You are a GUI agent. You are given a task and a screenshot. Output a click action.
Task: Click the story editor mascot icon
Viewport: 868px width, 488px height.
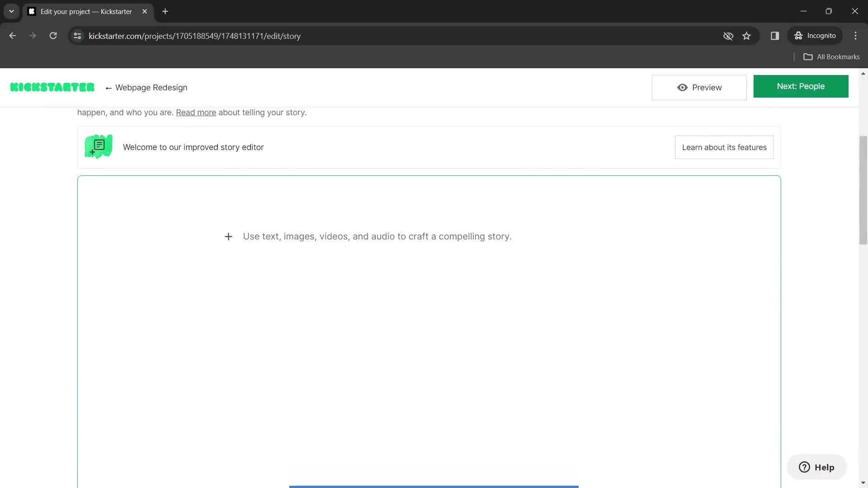pyautogui.click(x=99, y=147)
